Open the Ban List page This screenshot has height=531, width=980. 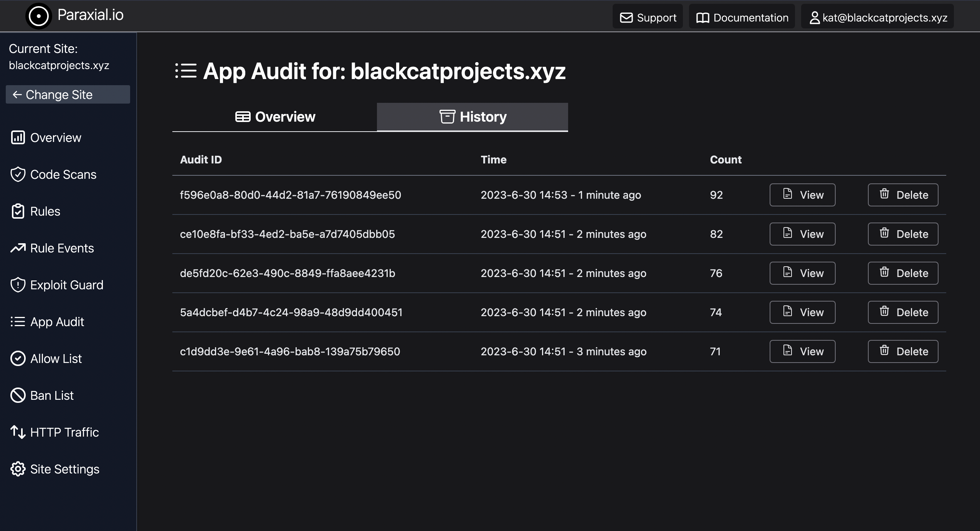tap(42, 396)
